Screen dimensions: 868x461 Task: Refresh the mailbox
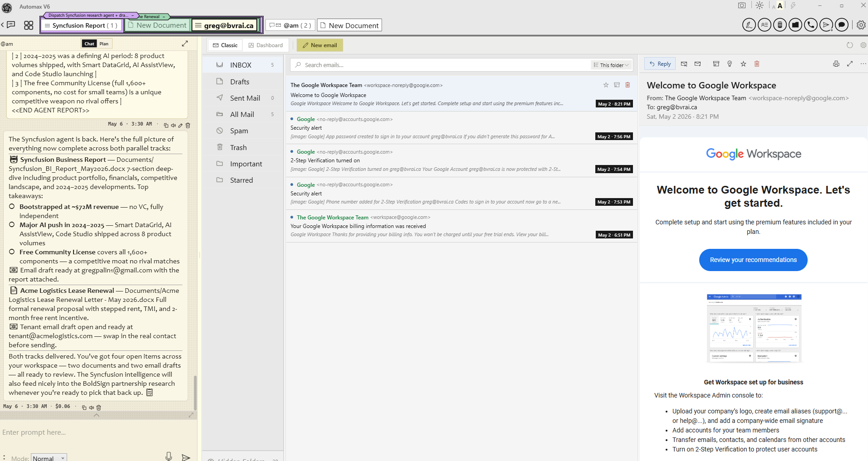(850, 45)
